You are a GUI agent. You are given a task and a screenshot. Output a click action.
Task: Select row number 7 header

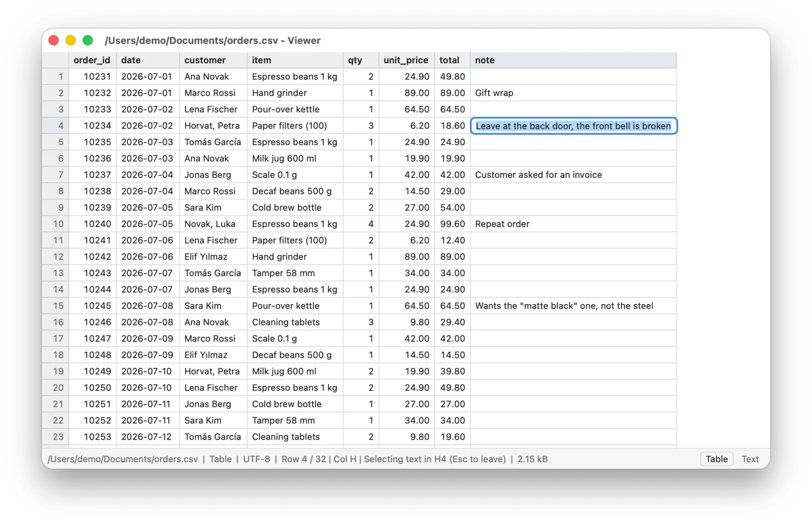pos(55,175)
